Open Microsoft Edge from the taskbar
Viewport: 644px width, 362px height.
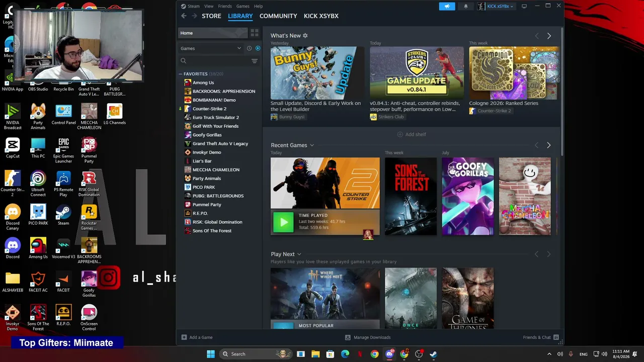(x=345, y=354)
